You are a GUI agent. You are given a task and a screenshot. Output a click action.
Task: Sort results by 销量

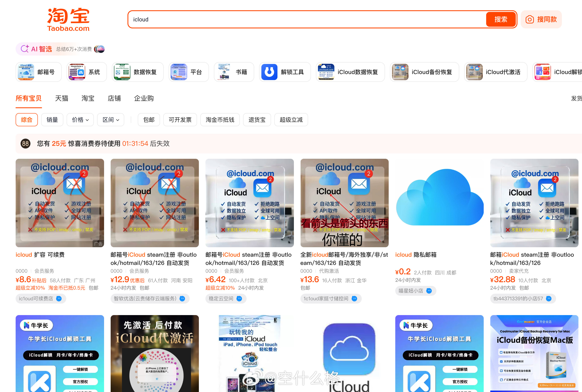[x=52, y=120]
